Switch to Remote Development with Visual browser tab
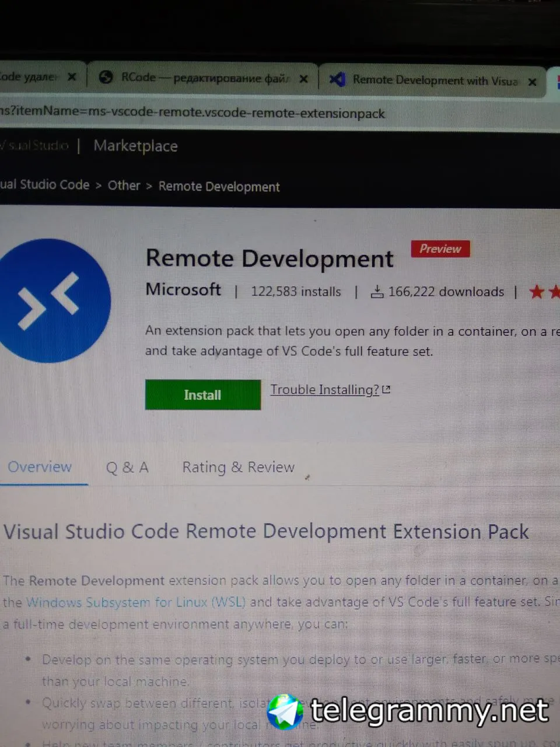This screenshot has height=747, width=560. pyautogui.click(x=435, y=81)
